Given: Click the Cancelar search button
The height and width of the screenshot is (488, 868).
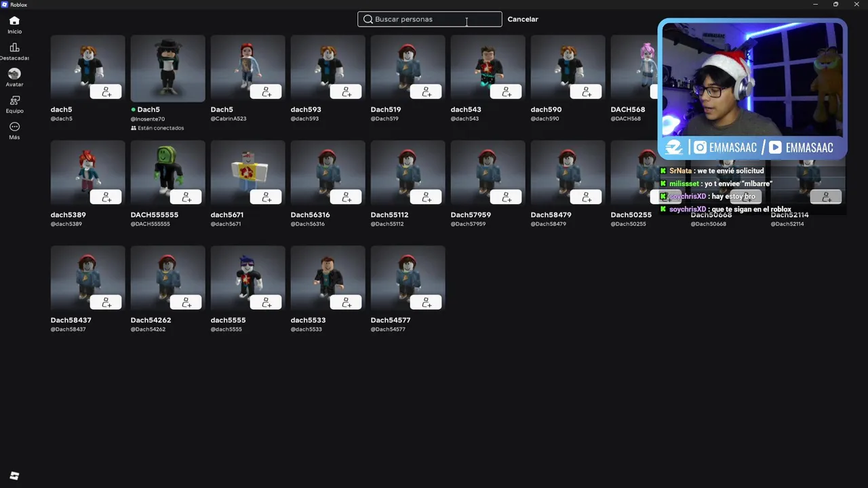Looking at the screenshot, I should (x=523, y=19).
